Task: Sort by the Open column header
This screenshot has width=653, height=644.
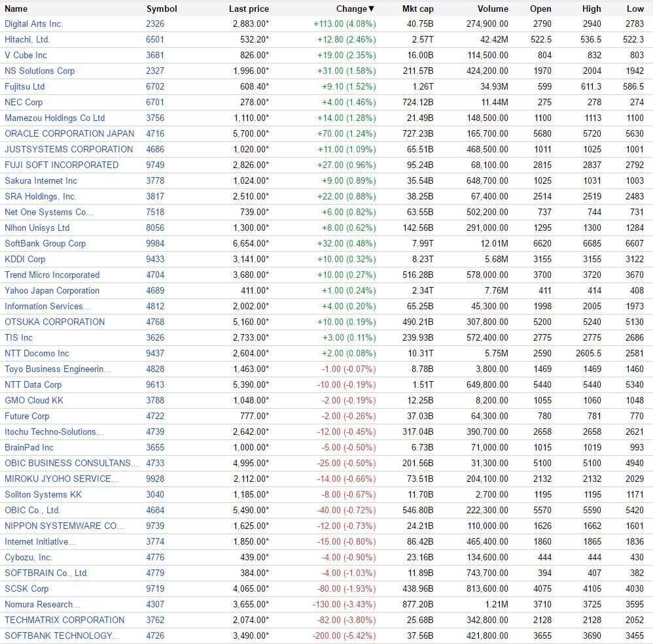Action: tap(540, 8)
